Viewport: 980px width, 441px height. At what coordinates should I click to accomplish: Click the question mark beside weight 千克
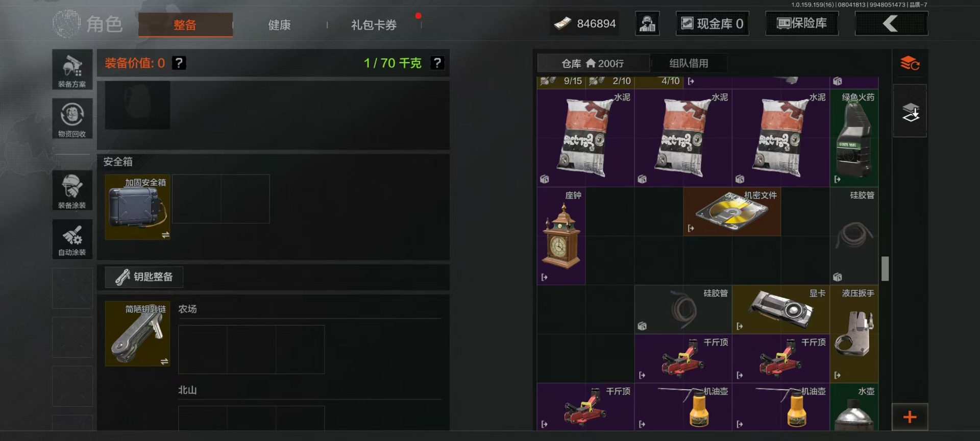click(437, 63)
